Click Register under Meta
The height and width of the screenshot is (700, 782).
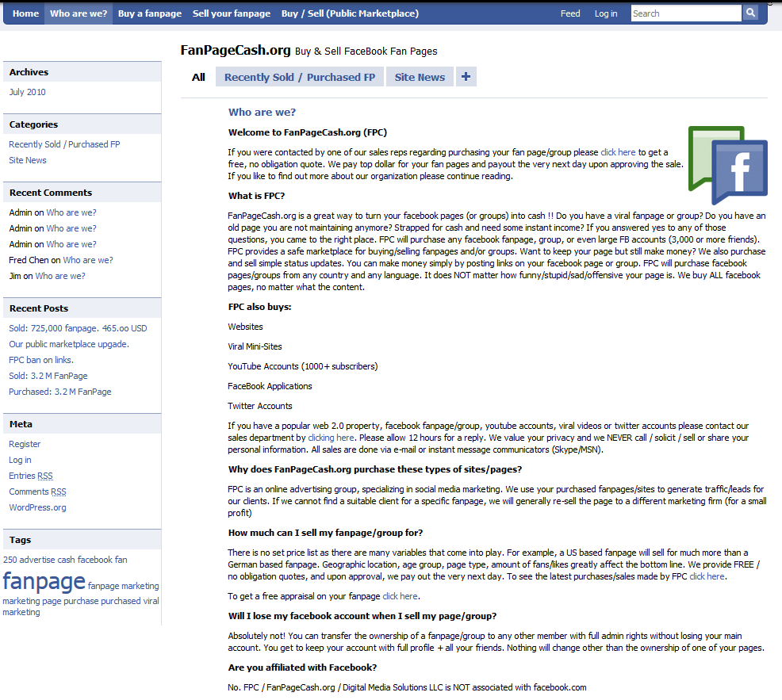coord(25,444)
